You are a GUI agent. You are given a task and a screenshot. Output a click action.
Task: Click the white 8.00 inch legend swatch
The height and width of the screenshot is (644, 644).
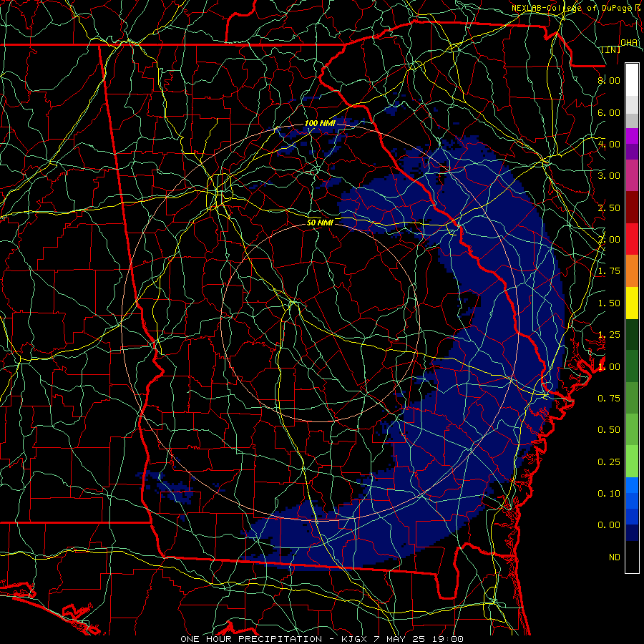pos(632,79)
